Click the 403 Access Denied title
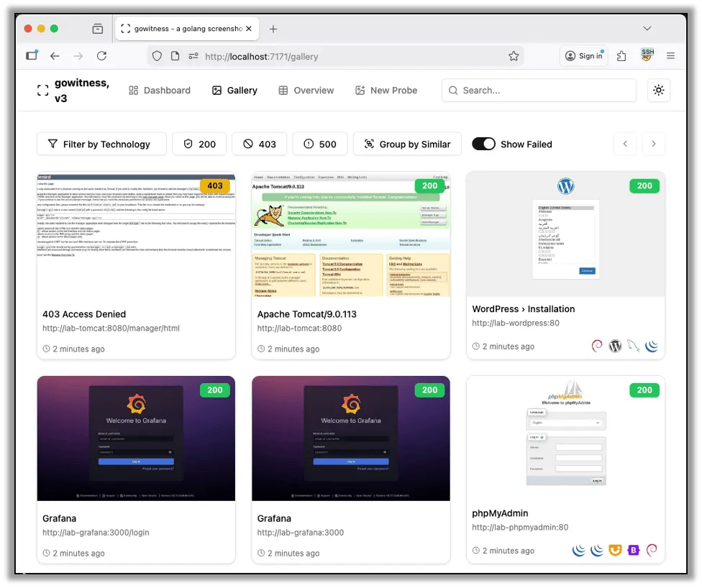This screenshot has height=588, width=702. 84,314
